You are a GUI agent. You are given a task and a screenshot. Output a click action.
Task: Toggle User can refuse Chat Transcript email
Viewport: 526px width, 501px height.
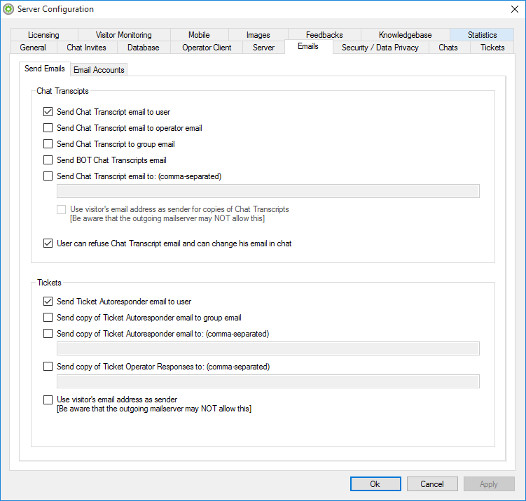(48, 243)
